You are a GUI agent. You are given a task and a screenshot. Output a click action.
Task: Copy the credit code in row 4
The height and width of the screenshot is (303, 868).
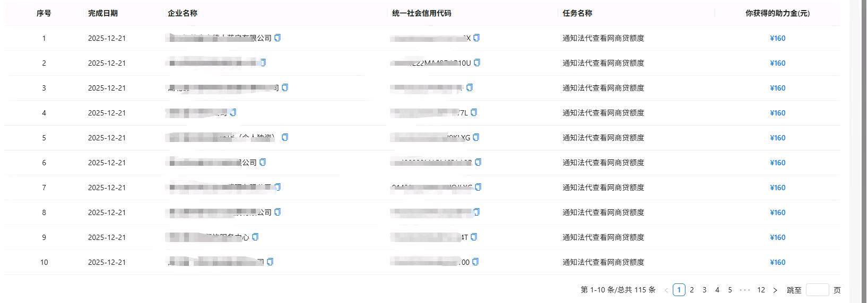pyautogui.click(x=474, y=113)
